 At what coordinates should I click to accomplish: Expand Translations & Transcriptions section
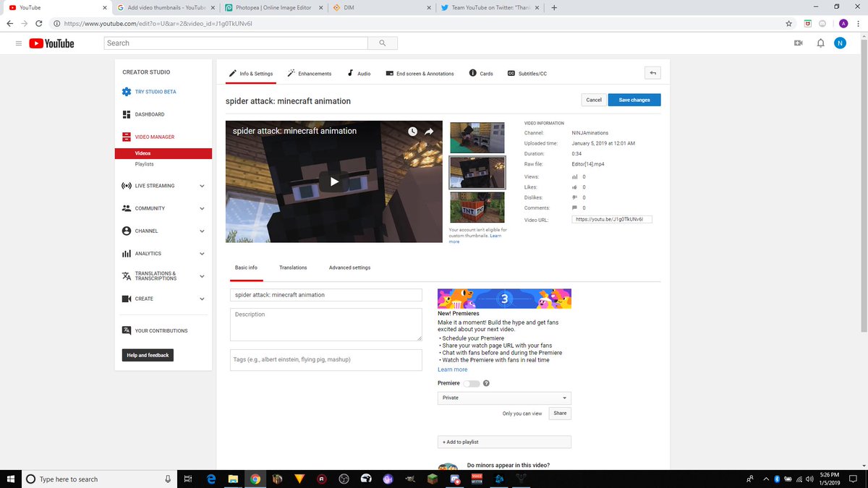(202, 276)
